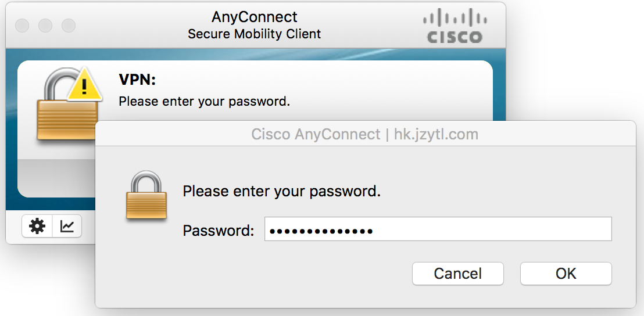Open AnyConnect preferences gear icon

coord(37,227)
